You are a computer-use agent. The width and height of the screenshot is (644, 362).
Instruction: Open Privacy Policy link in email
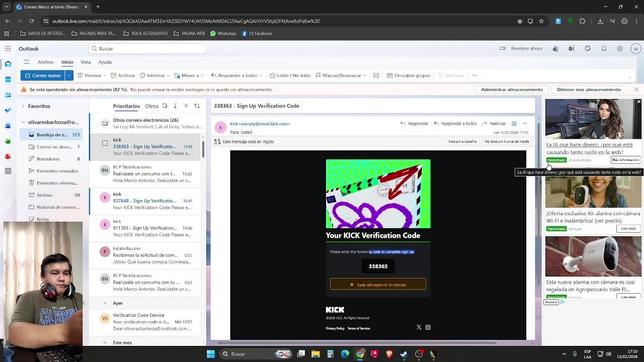coord(335,328)
